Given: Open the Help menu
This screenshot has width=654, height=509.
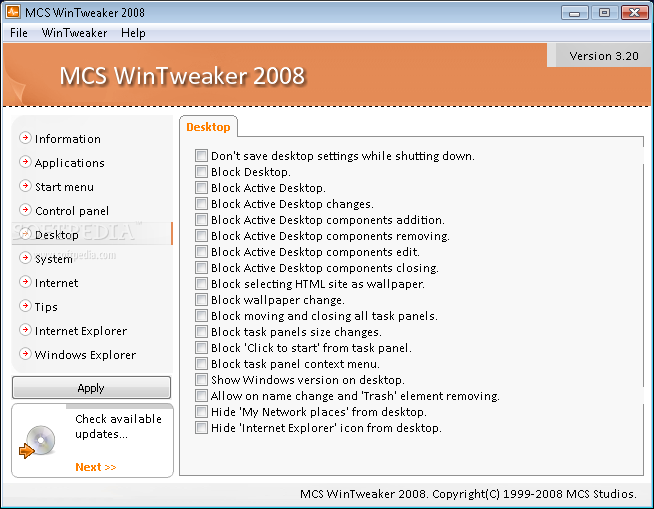Looking at the screenshot, I should 133,33.
